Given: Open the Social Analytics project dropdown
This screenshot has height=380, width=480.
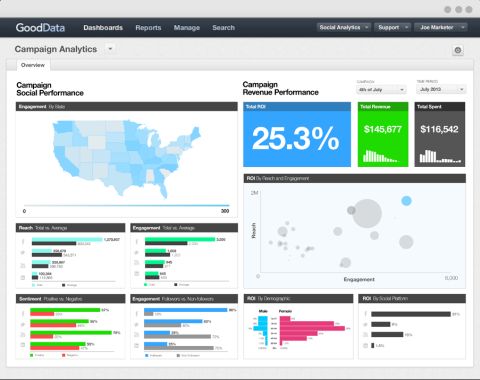Looking at the screenshot, I should pos(343,27).
